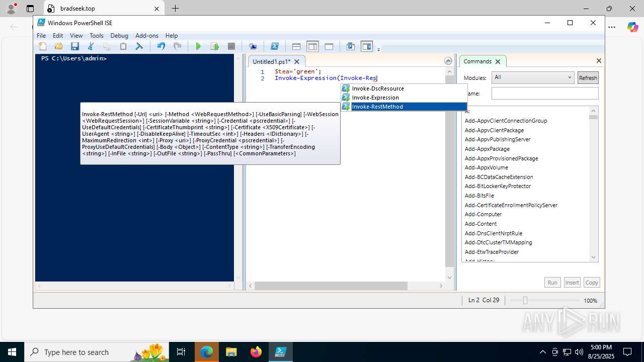Cut selection with the scissors icon
The image size is (644, 362).
pos(91,46)
